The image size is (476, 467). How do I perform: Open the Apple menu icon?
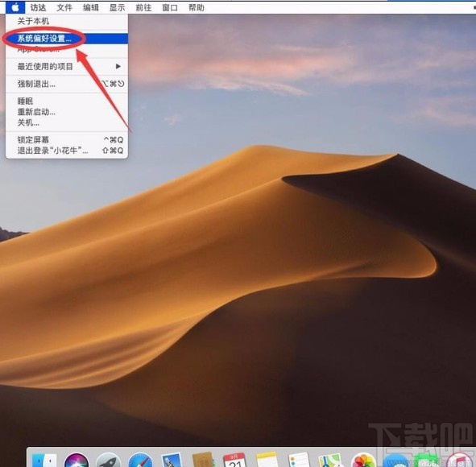pyautogui.click(x=15, y=7)
